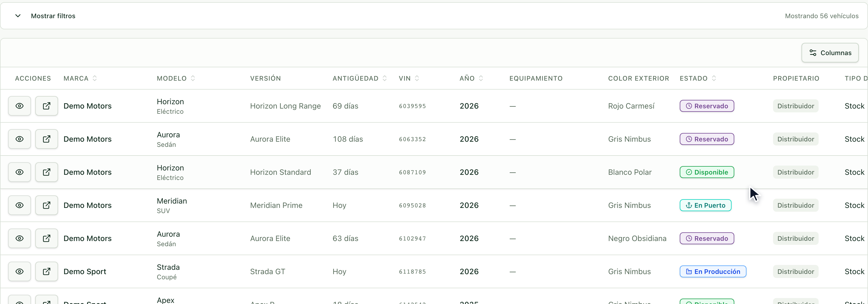Viewport: 868px width, 304px height.
Task: View Meridian Prime vehicle details
Action: click(x=20, y=205)
